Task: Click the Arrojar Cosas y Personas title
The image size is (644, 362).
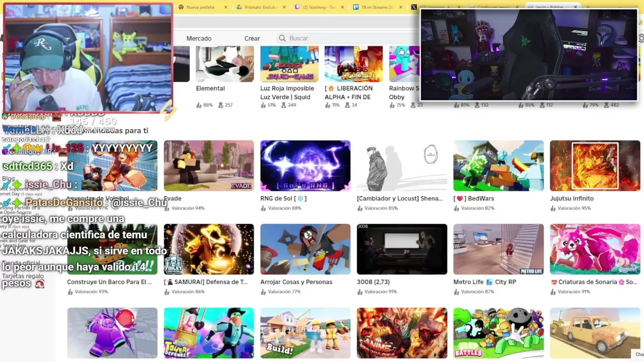Action: coord(296,282)
